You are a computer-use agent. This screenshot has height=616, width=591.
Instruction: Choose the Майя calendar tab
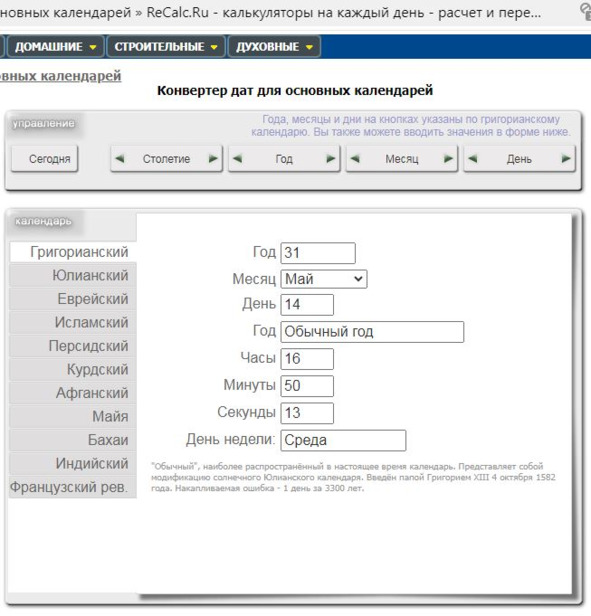pos(73,416)
